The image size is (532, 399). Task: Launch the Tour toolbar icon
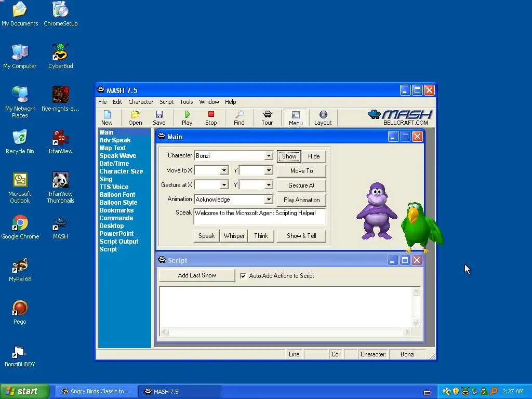click(267, 118)
